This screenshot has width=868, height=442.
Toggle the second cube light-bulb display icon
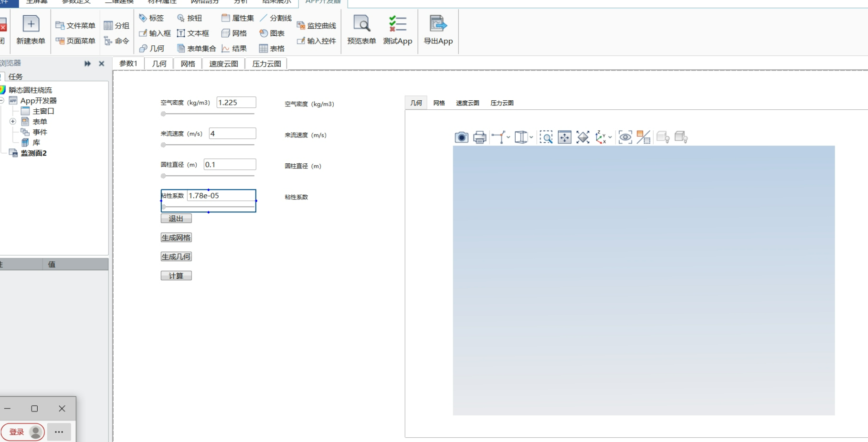click(681, 137)
